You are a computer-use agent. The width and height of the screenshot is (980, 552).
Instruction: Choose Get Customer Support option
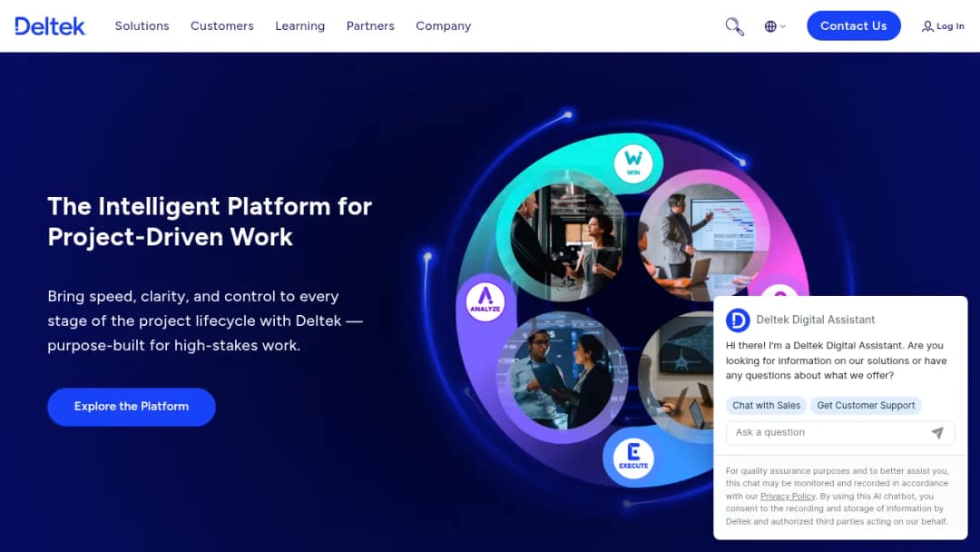866,406
